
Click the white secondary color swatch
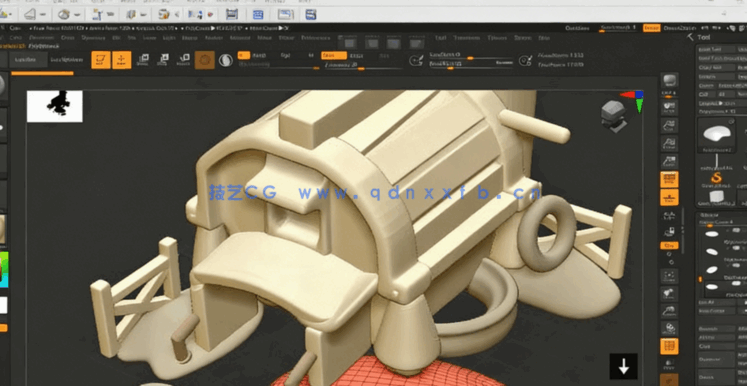coord(3,305)
